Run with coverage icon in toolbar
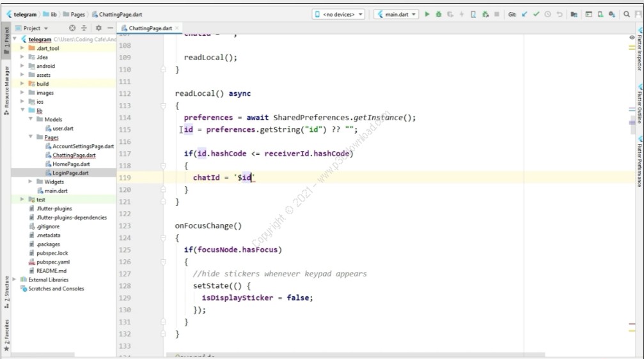644x359 pixels. [450, 14]
